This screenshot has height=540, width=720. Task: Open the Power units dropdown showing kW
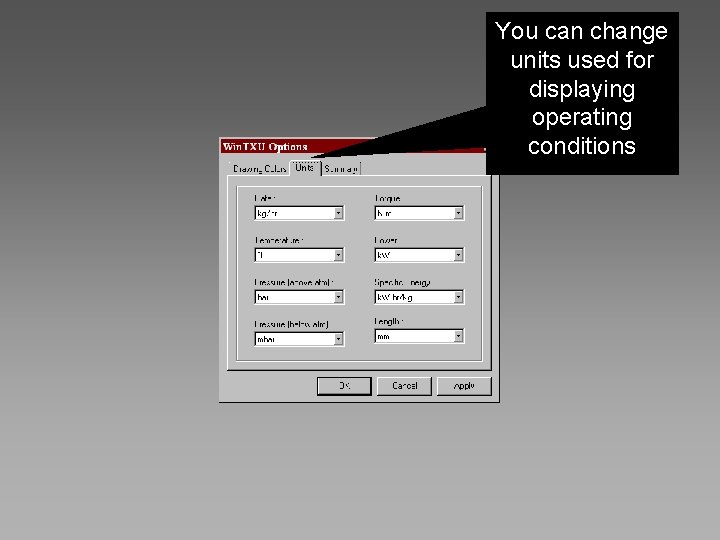tap(419, 255)
